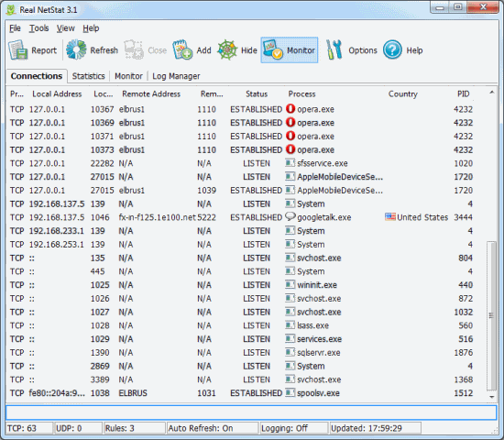Click the Real NetStat title bar app icon
Viewport: 504px width, 440px height.
point(11,10)
